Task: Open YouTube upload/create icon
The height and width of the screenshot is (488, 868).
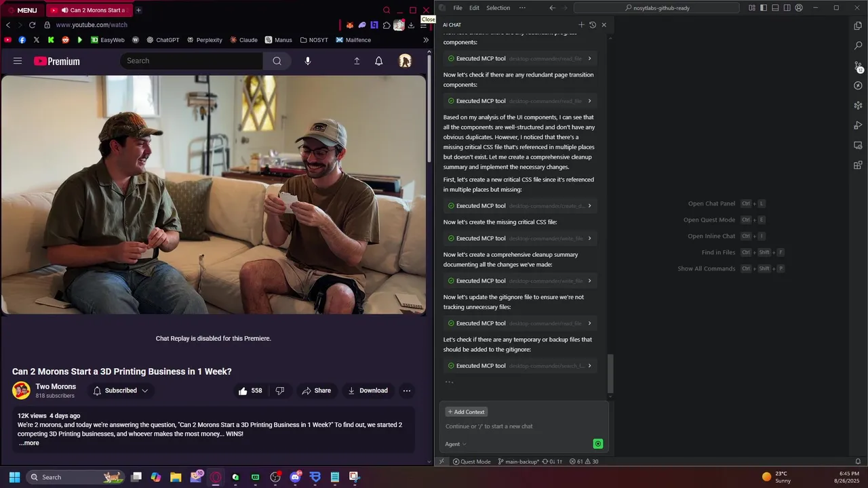Action: [357, 61]
